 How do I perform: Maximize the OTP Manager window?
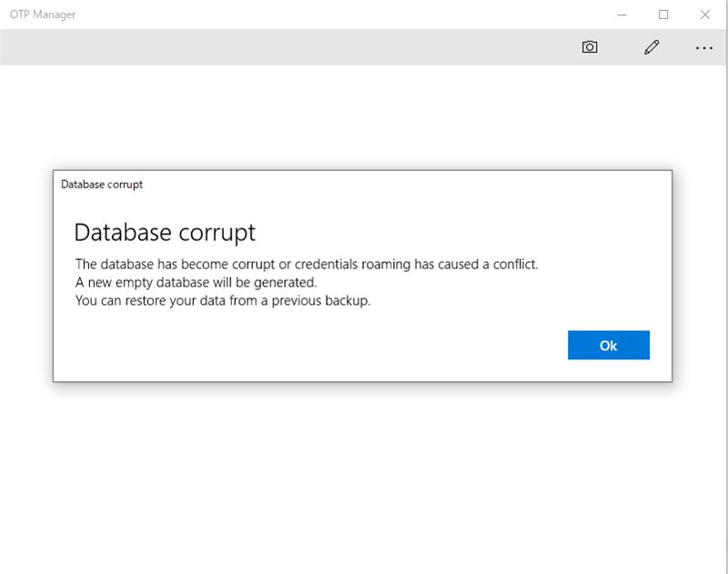663,15
